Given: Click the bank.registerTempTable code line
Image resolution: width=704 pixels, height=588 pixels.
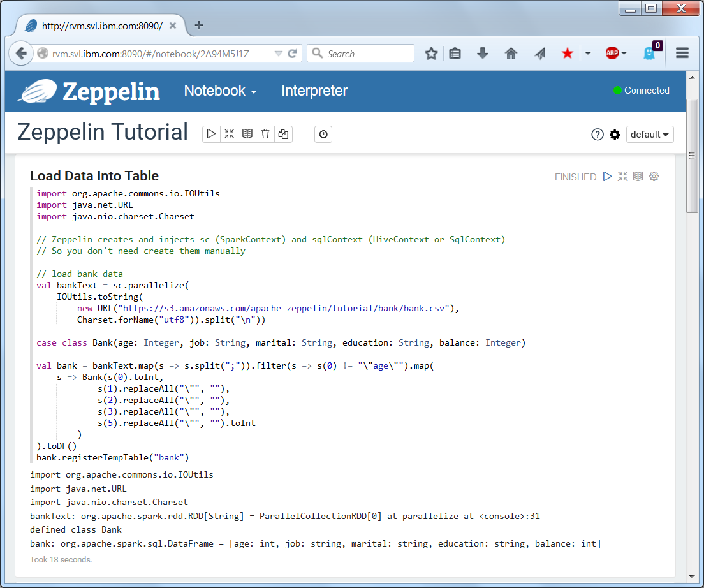Looking at the screenshot, I should click(113, 457).
